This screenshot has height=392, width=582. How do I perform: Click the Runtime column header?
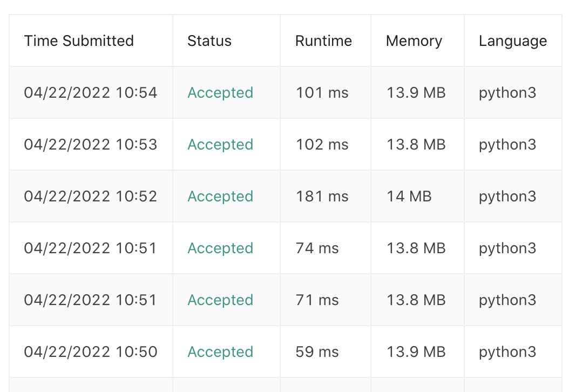[x=323, y=41]
